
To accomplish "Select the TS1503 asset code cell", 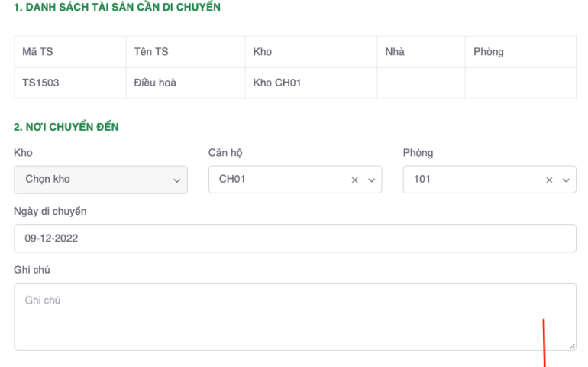I will click(x=40, y=83).
